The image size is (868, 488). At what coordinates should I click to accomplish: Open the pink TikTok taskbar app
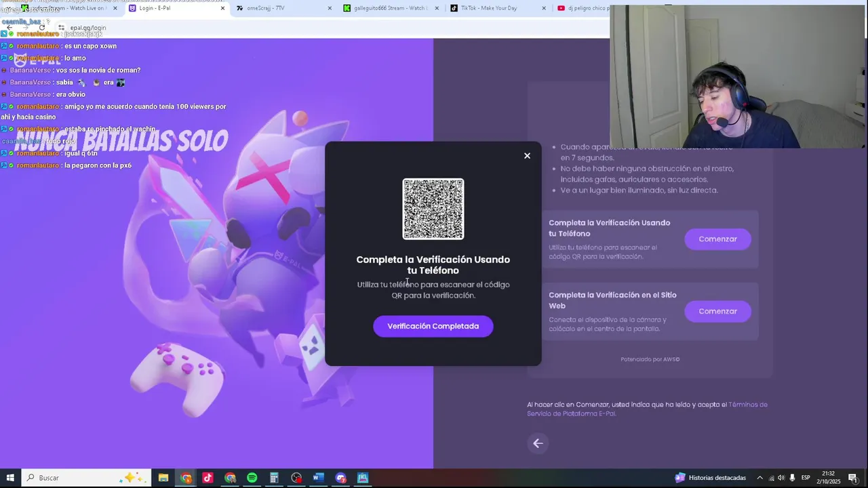tap(208, 478)
